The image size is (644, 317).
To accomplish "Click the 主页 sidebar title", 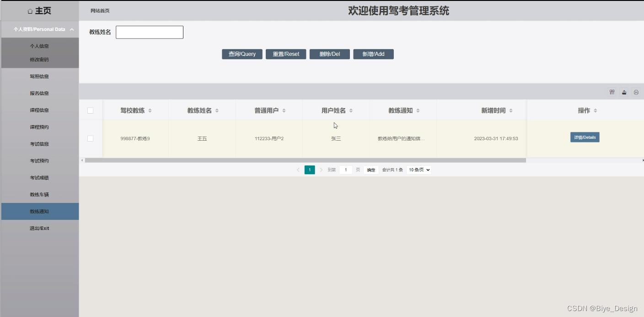I will (43, 11).
